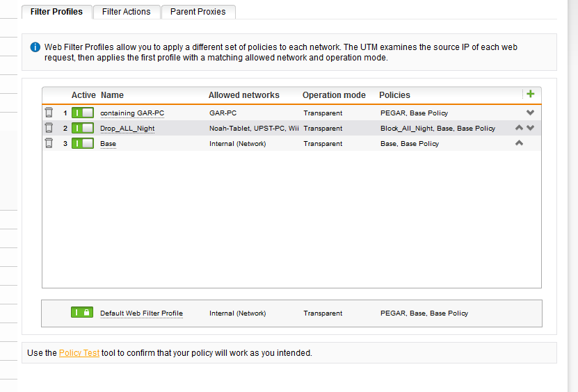578x392 pixels.
Task: Move Base profile up with arrow
Action: click(x=519, y=143)
